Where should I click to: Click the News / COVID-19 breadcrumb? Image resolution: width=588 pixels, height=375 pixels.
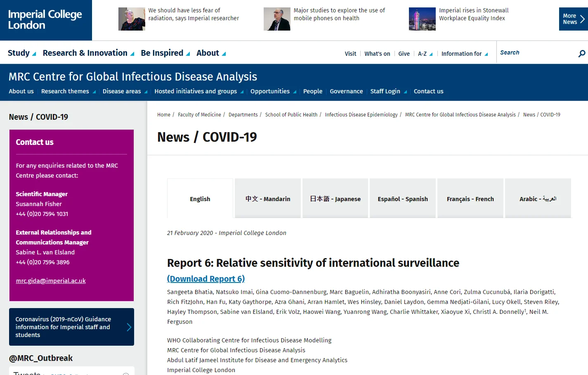tap(541, 115)
